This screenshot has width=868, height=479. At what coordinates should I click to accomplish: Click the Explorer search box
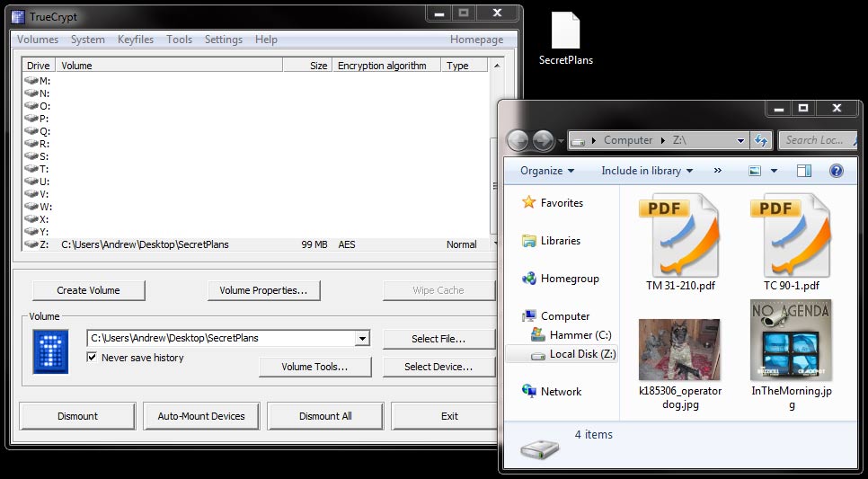(817, 140)
